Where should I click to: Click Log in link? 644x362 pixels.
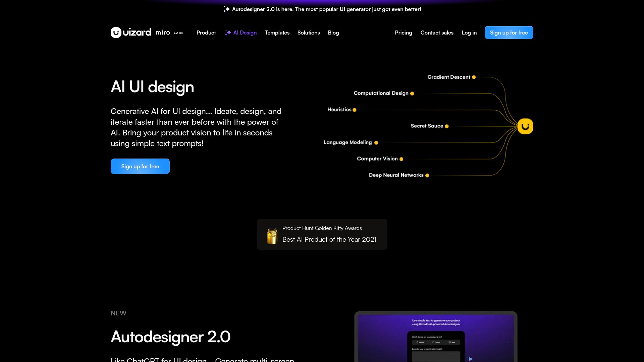pos(469,33)
